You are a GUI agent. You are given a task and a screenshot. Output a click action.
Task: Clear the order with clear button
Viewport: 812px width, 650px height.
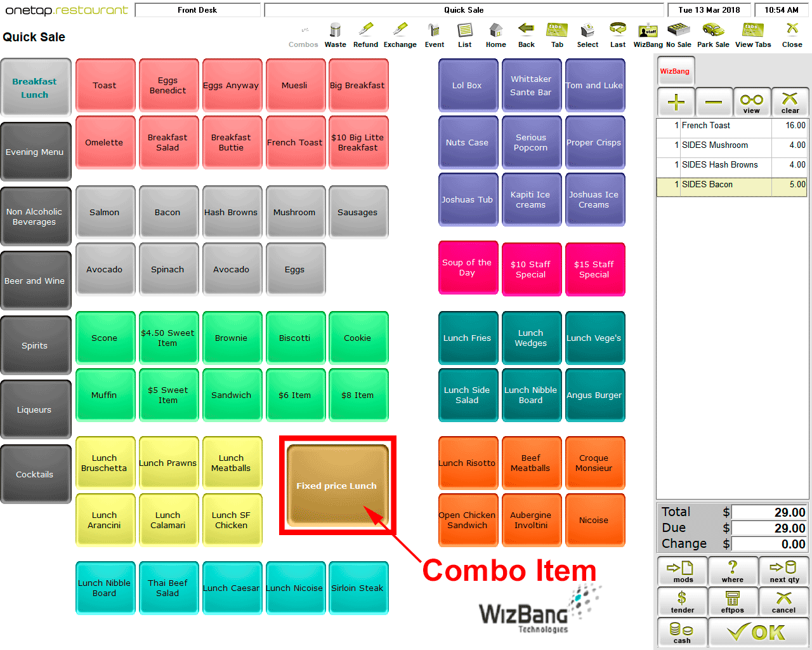click(790, 102)
